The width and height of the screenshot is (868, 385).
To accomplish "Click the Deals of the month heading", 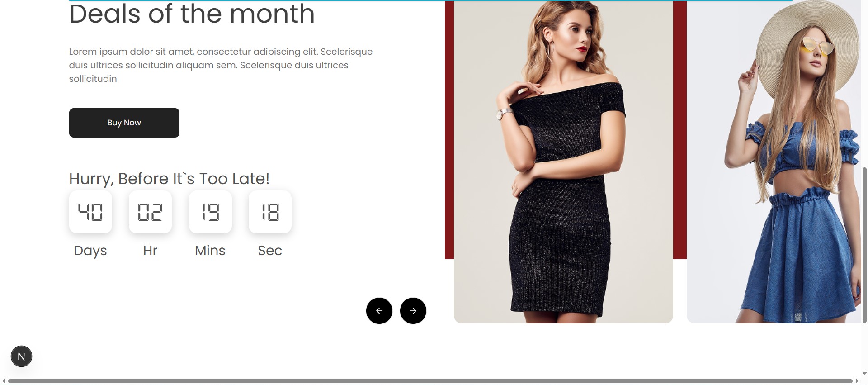I will tap(192, 14).
